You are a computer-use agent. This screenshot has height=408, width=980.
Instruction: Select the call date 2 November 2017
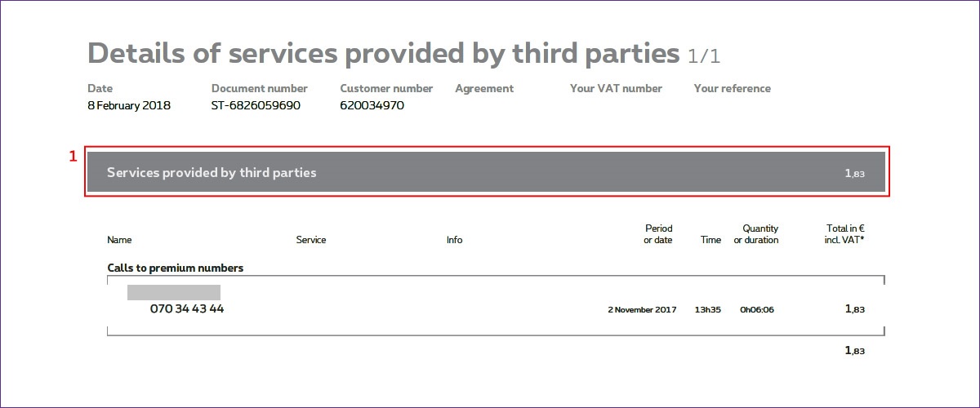[642, 310]
